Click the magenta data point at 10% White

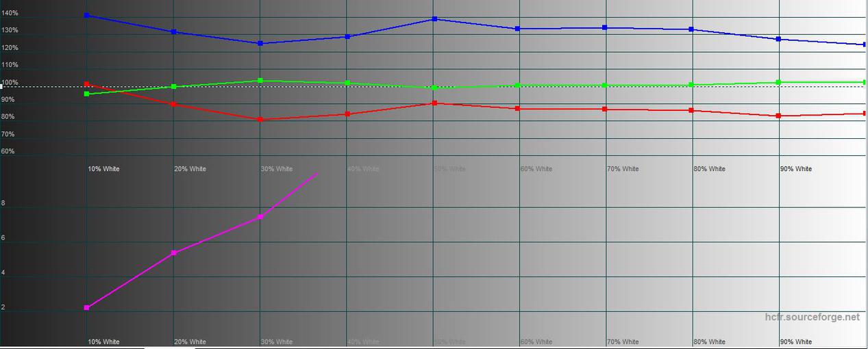click(x=86, y=308)
